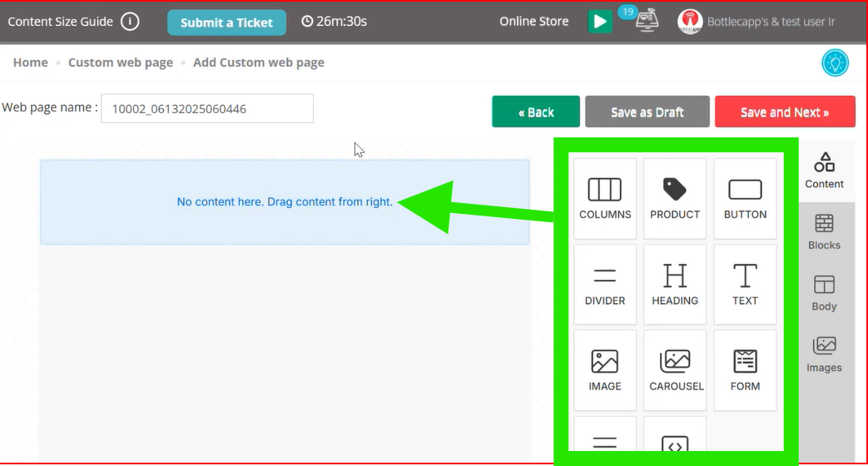Select the Form content block
868x466 pixels.
[745, 370]
